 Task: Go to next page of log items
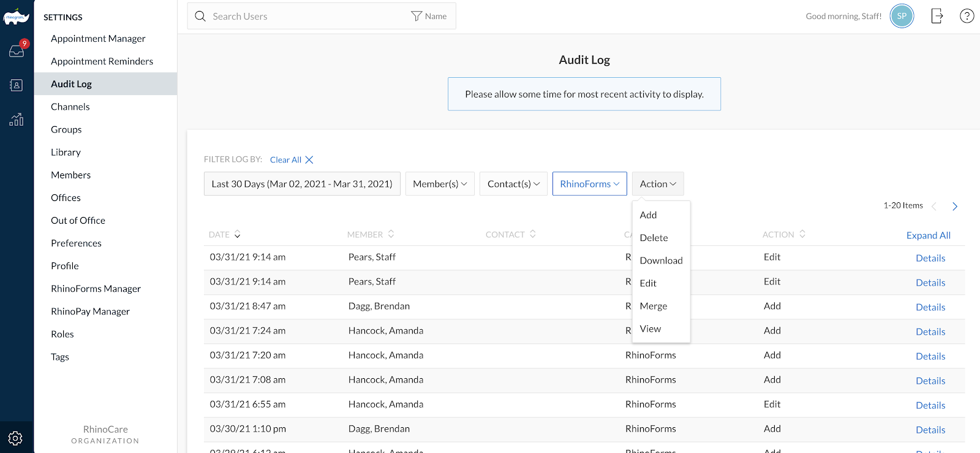955,207
